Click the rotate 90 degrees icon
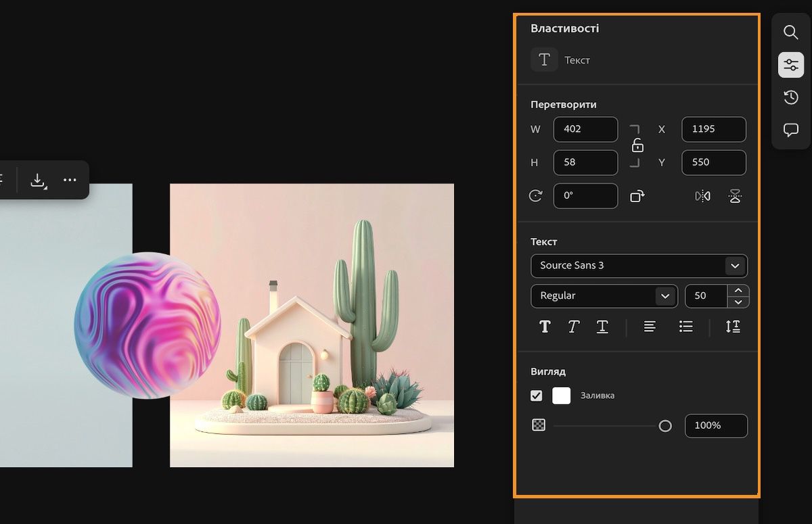The width and height of the screenshot is (812, 524). click(637, 196)
